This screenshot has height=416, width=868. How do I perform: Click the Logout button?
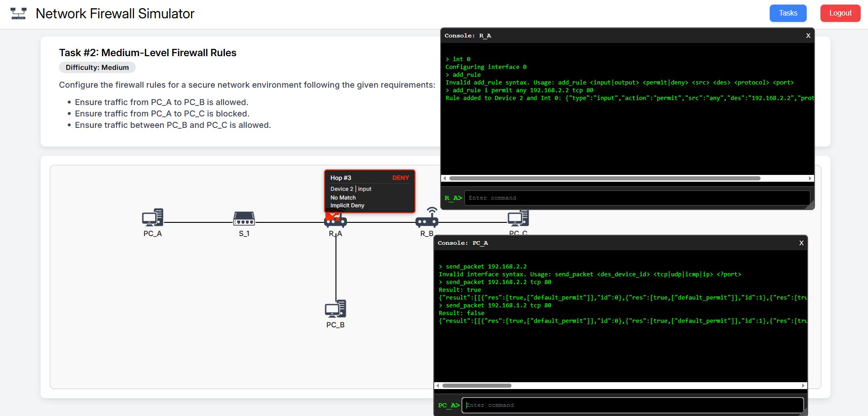pos(840,13)
